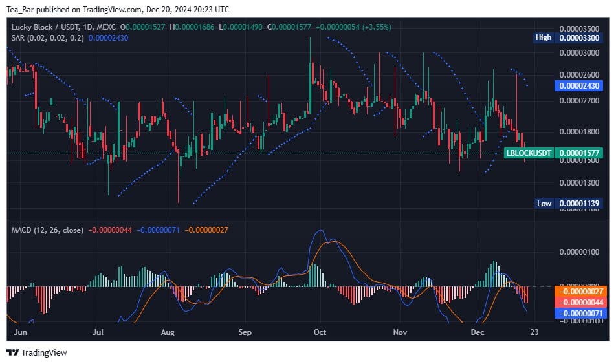Screen dimensions: 616x364
Task: Click the current price tag 0.00001577
Action: 578,153
